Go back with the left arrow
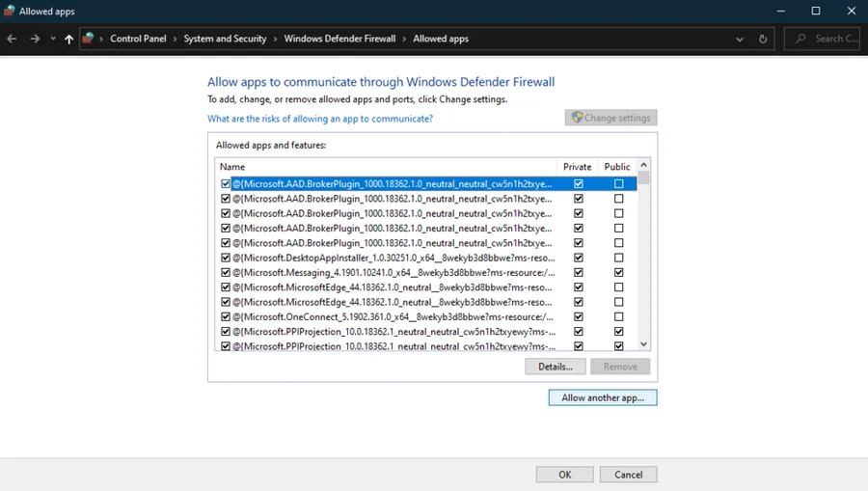This screenshot has width=868, height=491. click(x=12, y=39)
